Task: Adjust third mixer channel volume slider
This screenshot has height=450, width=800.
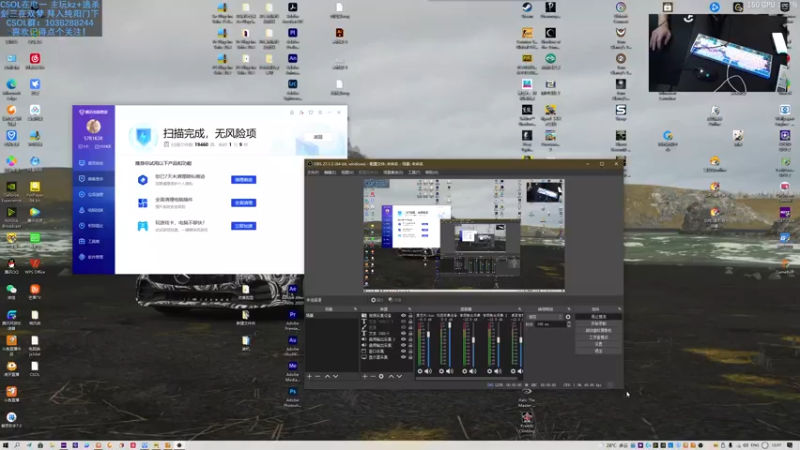Action: click(473, 344)
